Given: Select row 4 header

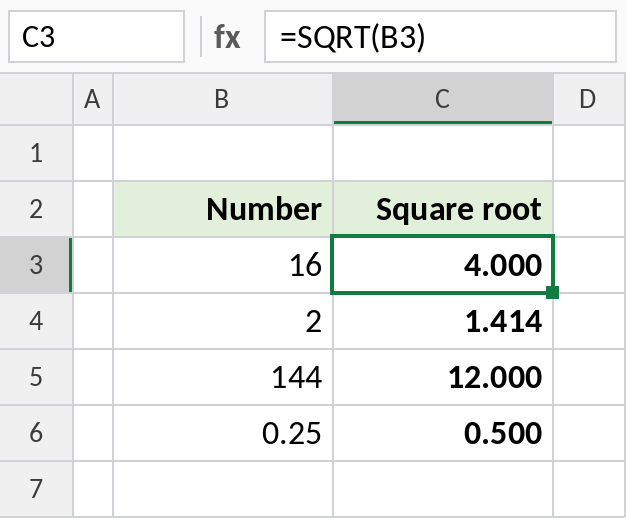Looking at the screenshot, I should pos(36,321).
